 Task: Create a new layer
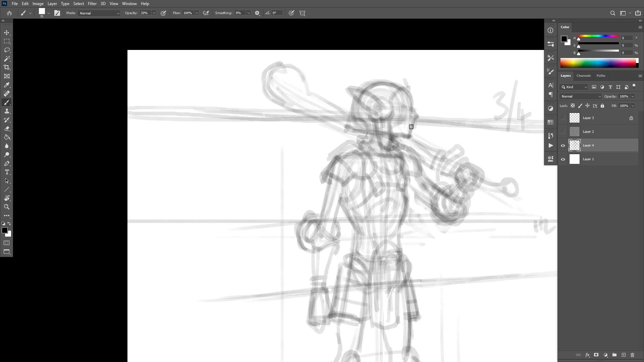(x=624, y=355)
